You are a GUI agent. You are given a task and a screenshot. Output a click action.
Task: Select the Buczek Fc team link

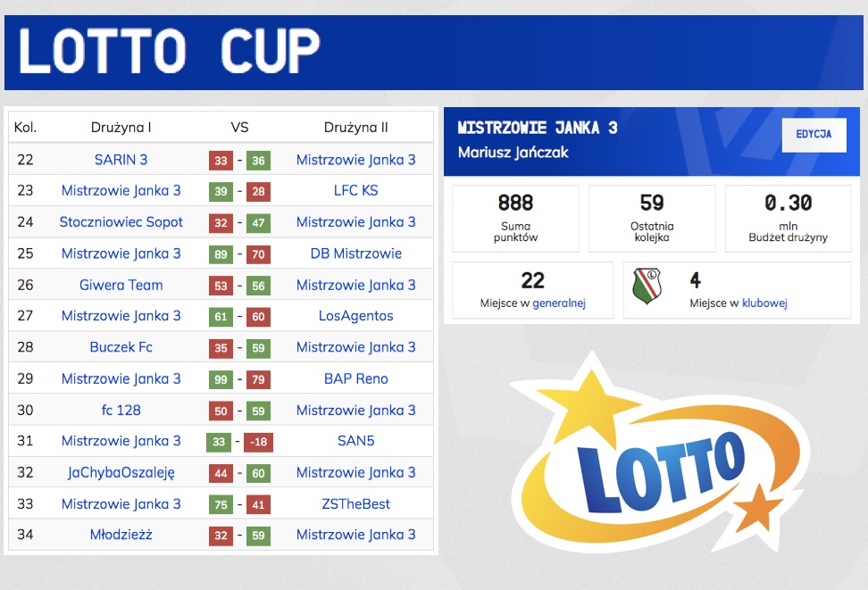tap(121, 347)
